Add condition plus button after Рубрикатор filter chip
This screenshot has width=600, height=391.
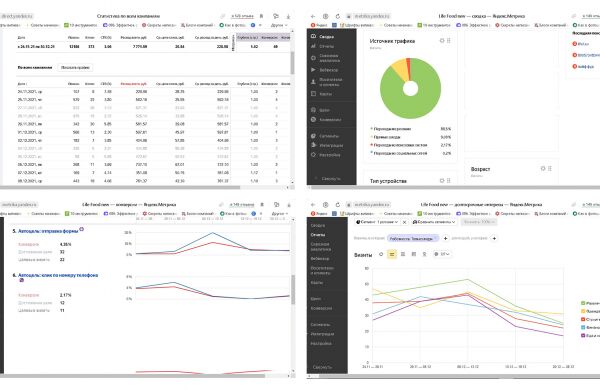click(445, 238)
